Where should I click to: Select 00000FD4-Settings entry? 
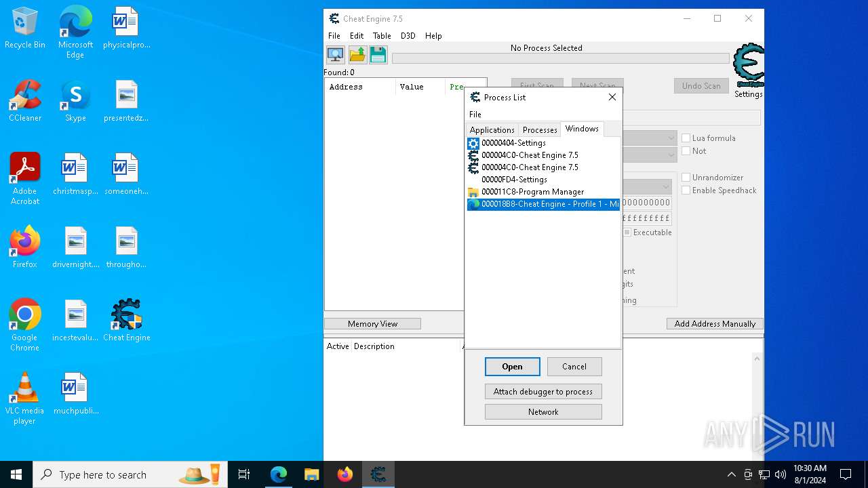tap(543, 180)
